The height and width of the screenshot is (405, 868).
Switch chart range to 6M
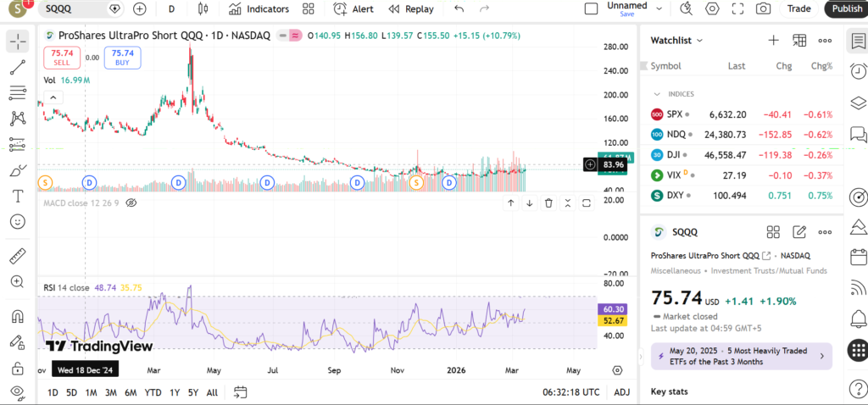coord(131,392)
